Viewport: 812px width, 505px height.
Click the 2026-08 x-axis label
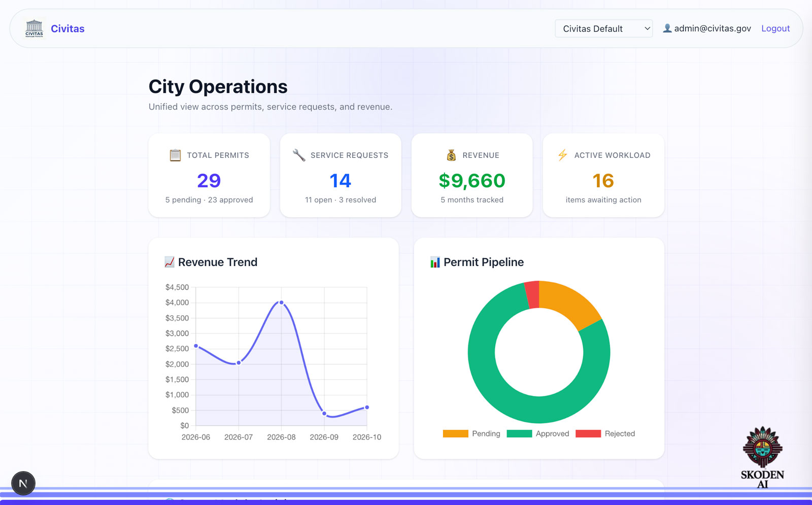pyautogui.click(x=281, y=437)
